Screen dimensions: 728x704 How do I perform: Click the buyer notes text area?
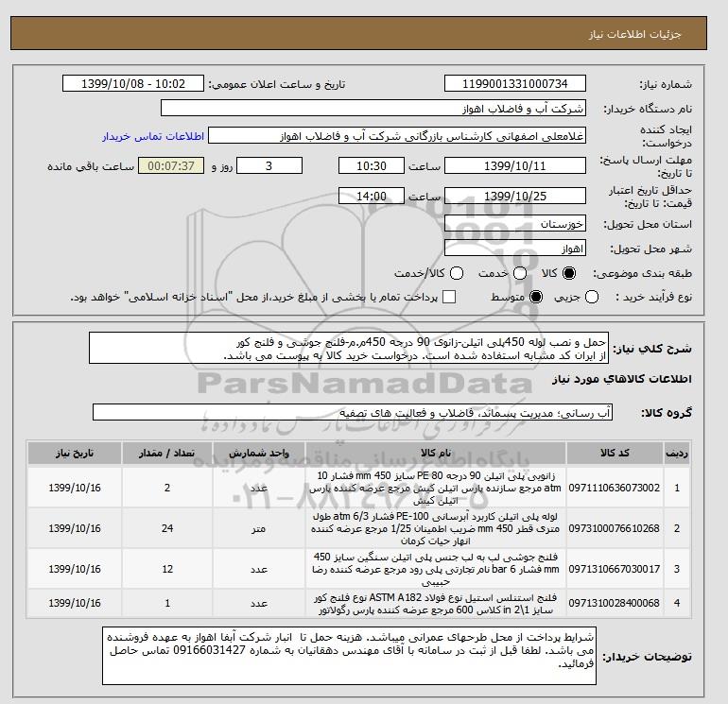[x=349, y=656]
